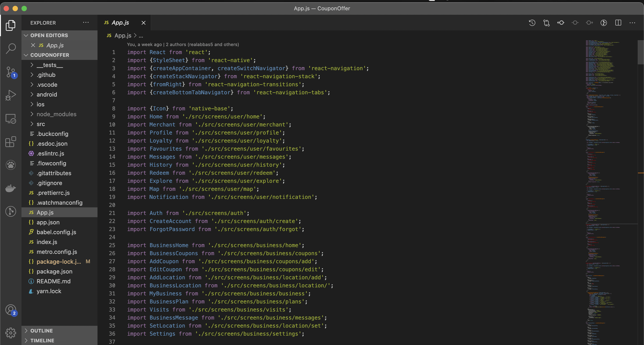
Task: Expand the android folder
Action: [x=59, y=95]
